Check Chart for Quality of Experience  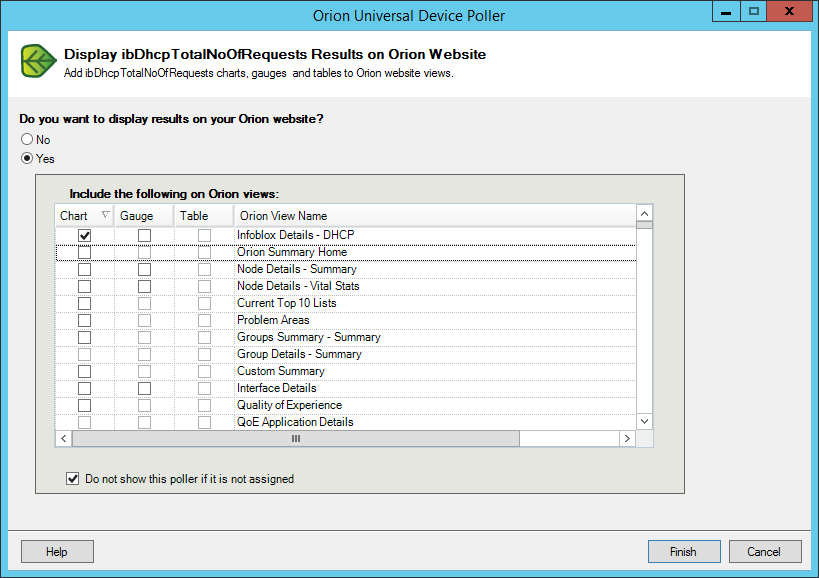tap(85, 405)
